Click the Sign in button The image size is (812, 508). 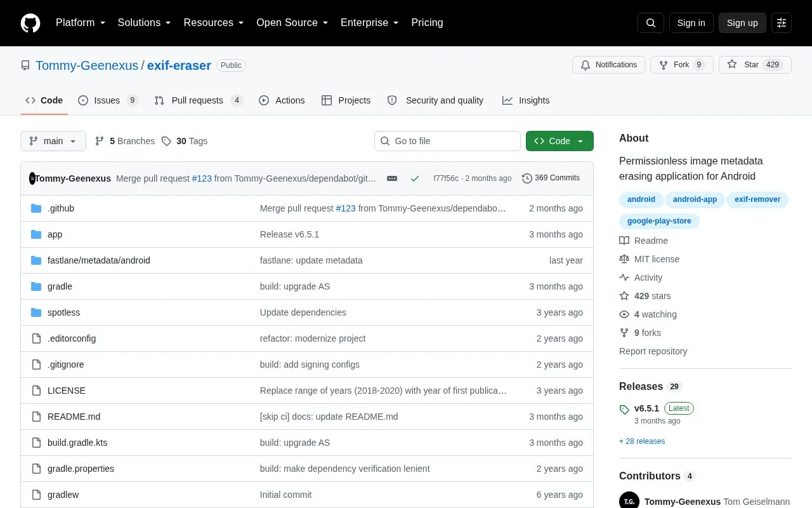[691, 23]
